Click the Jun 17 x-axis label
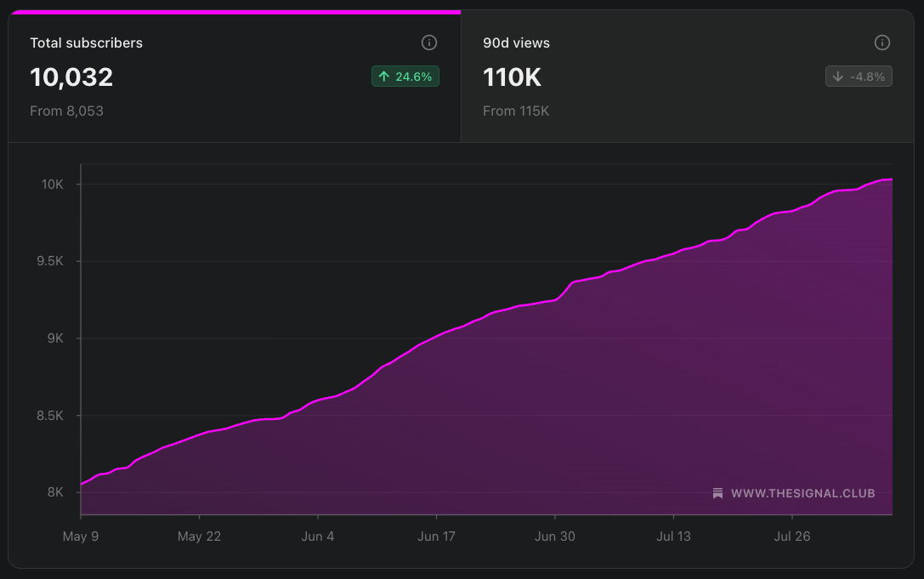Viewport: 924px width, 579px height. click(436, 536)
